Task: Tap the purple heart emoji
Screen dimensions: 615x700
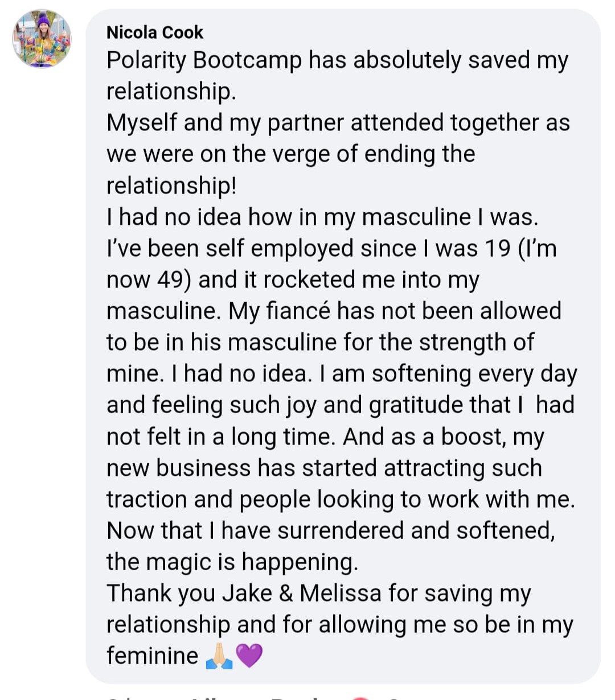Action: (249, 656)
